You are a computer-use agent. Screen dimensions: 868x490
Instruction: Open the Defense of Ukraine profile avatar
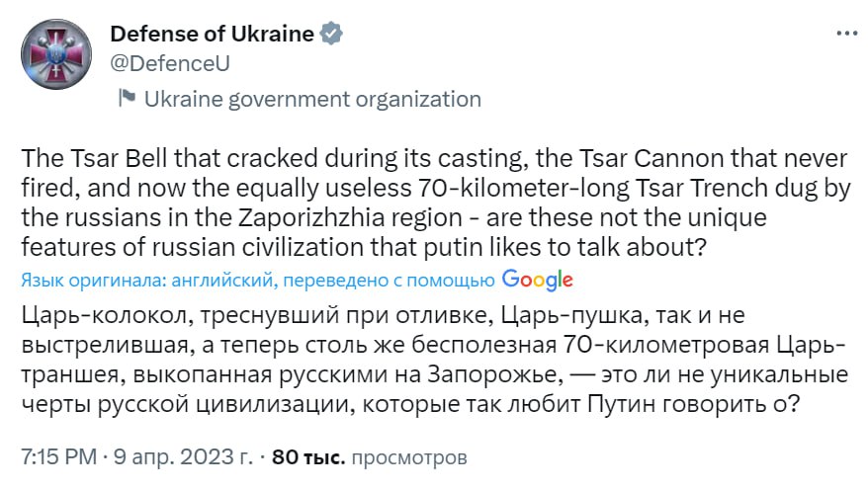coord(56,54)
